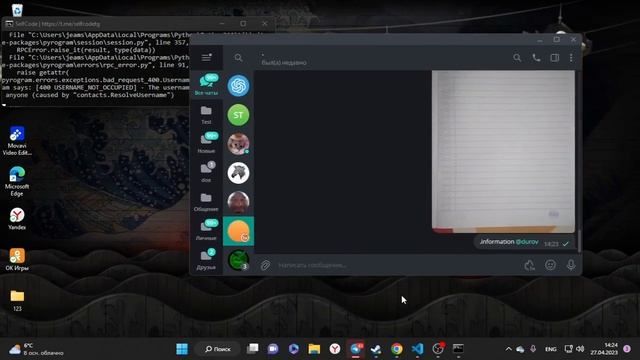This screenshot has height=360, width=640.
Task: Click the icon left of the emoji button
Action: point(530,265)
